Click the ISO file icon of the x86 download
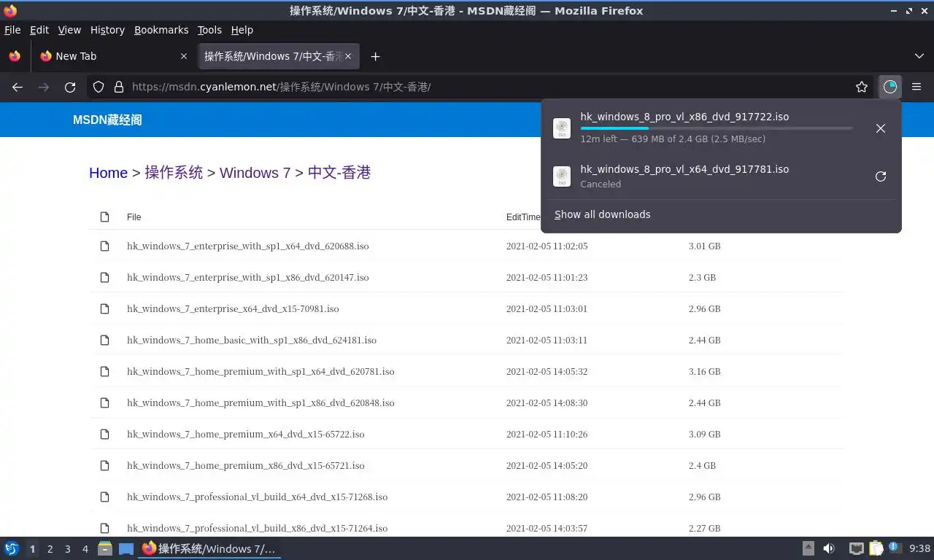The height and width of the screenshot is (560, 934). point(562,128)
